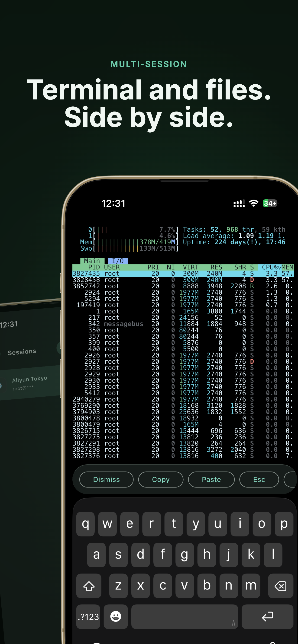
Task: Click the PID column header
Action: point(94,267)
